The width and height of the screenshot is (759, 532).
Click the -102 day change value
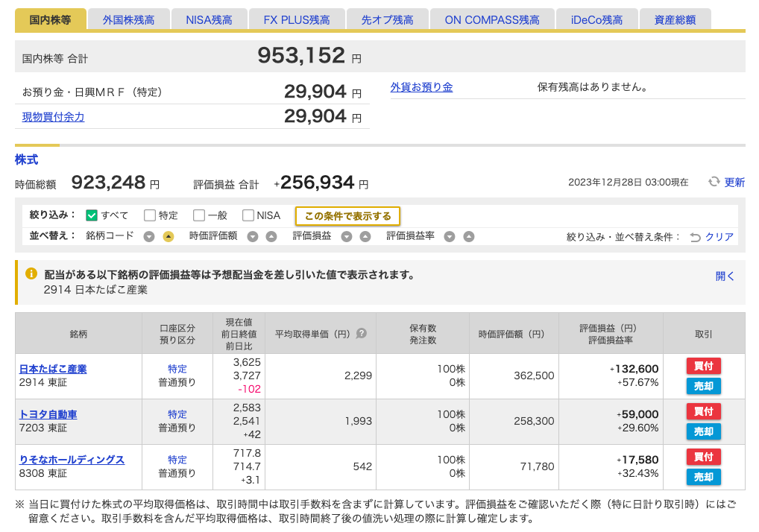[249, 390]
